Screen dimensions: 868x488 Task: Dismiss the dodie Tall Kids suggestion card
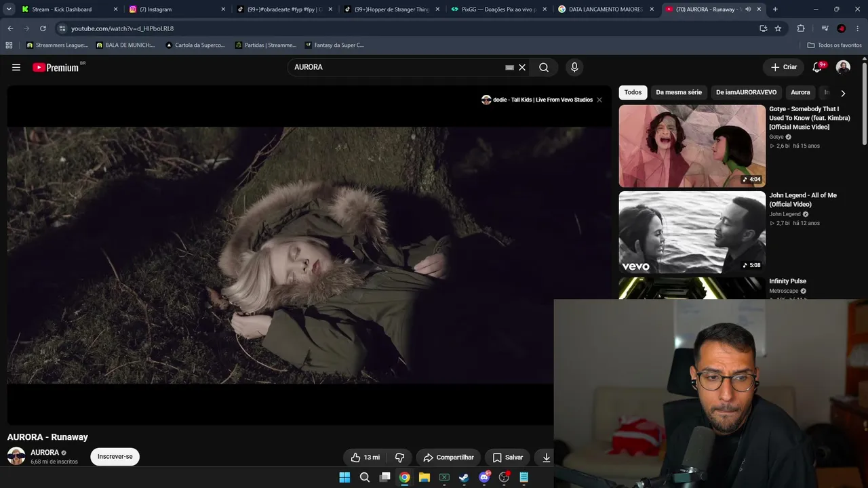coord(599,100)
